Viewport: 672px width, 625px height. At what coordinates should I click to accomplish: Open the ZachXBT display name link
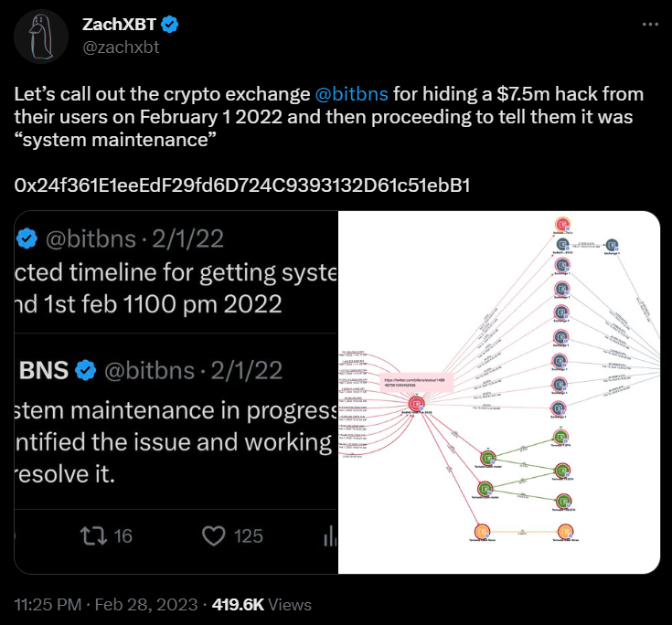120,25
